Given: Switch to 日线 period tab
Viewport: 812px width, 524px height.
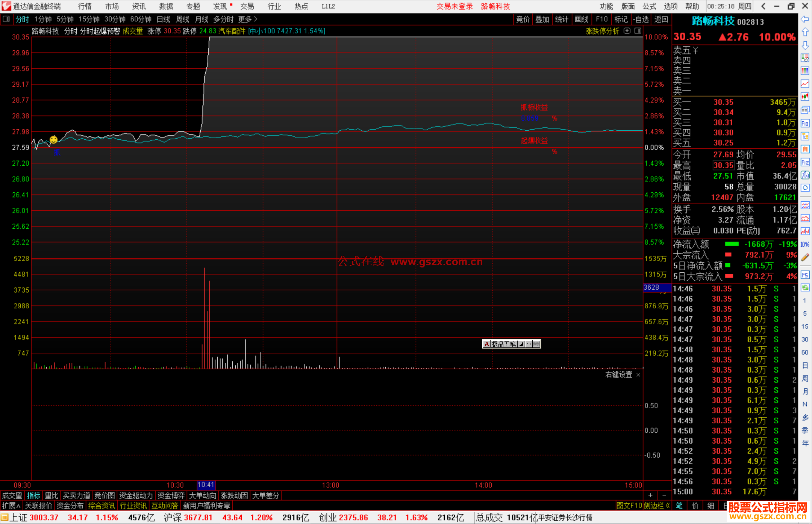Looking at the screenshot, I should tap(163, 19).
